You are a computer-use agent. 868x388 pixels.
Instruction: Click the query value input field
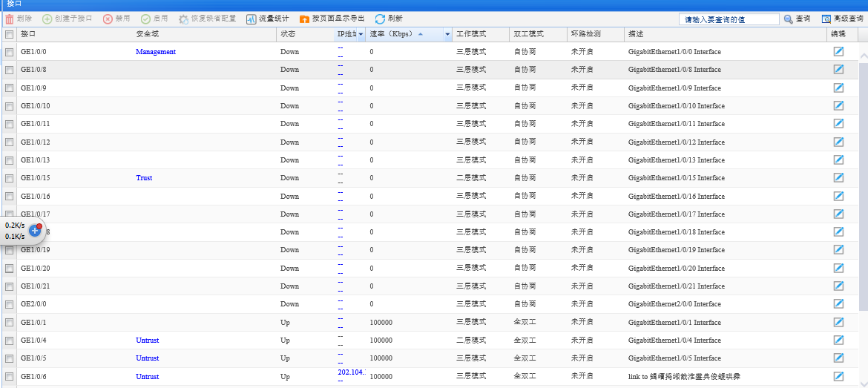pyautogui.click(x=729, y=19)
